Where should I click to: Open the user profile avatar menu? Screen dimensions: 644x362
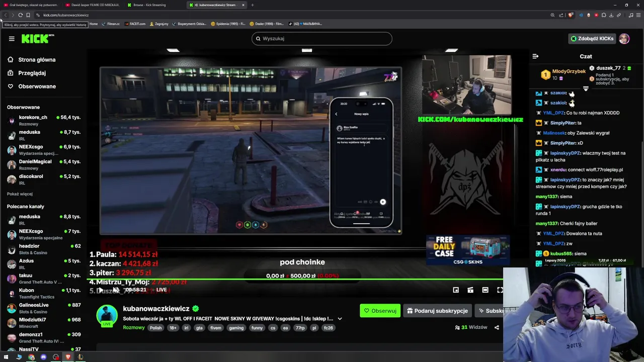click(624, 39)
